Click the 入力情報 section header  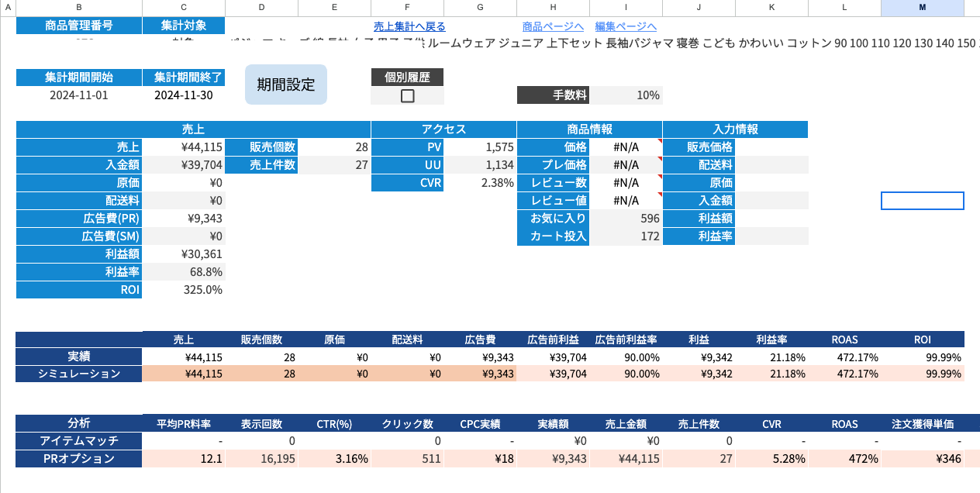point(735,129)
